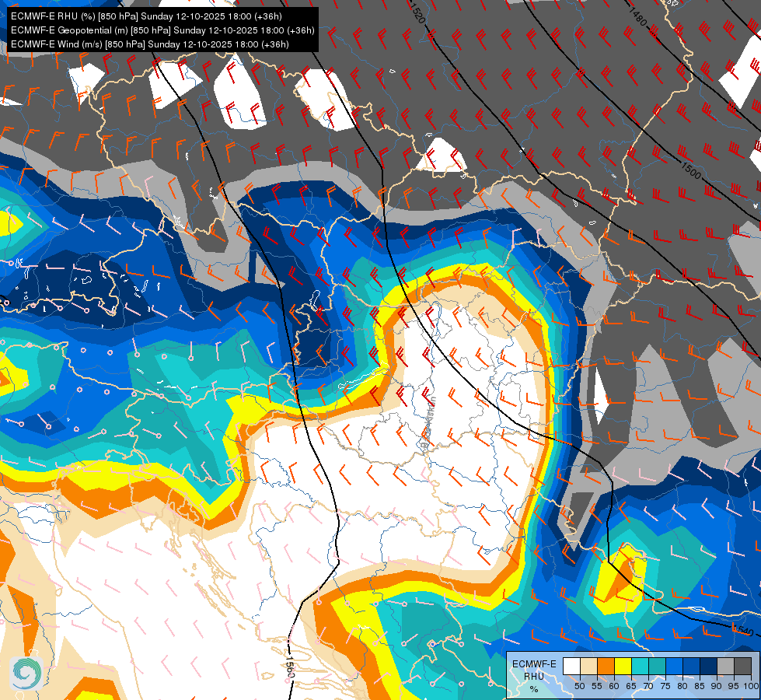Screen dimensions: 761x700
Task: Click the '1540' contour label
Action: [743, 631]
